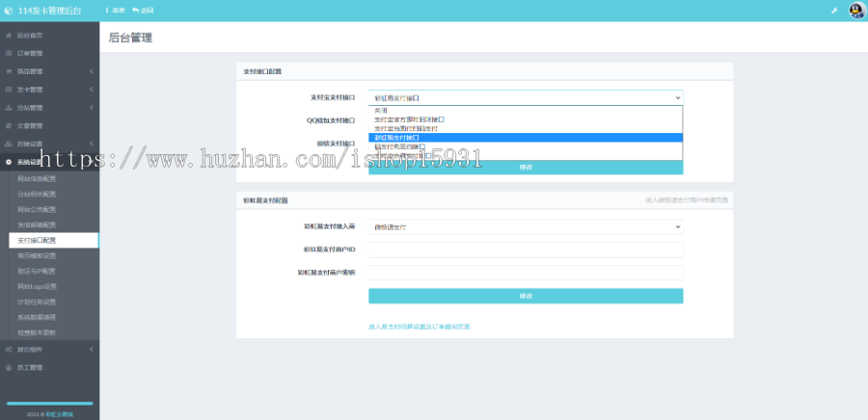Expand the 发卡管理 submenu chevron
The image size is (868, 420).
[x=91, y=90]
